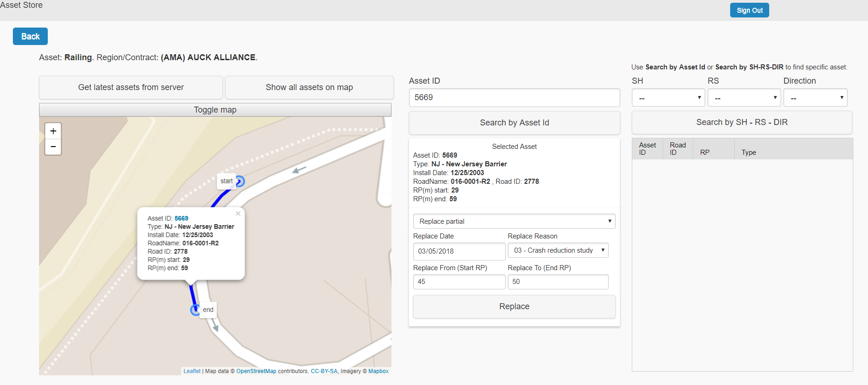The height and width of the screenshot is (385, 868).
Task: Expand the Replace partial dropdown
Action: click(x=514, y=221)
